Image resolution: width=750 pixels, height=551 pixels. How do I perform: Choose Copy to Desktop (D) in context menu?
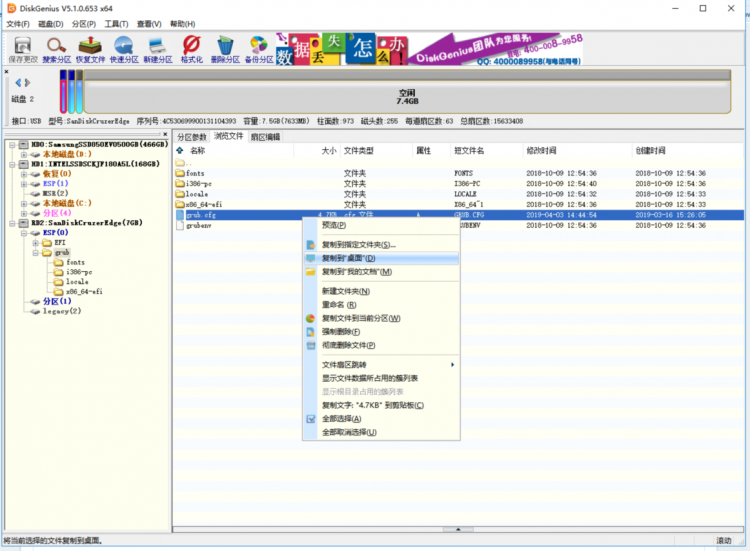(381, 258)
